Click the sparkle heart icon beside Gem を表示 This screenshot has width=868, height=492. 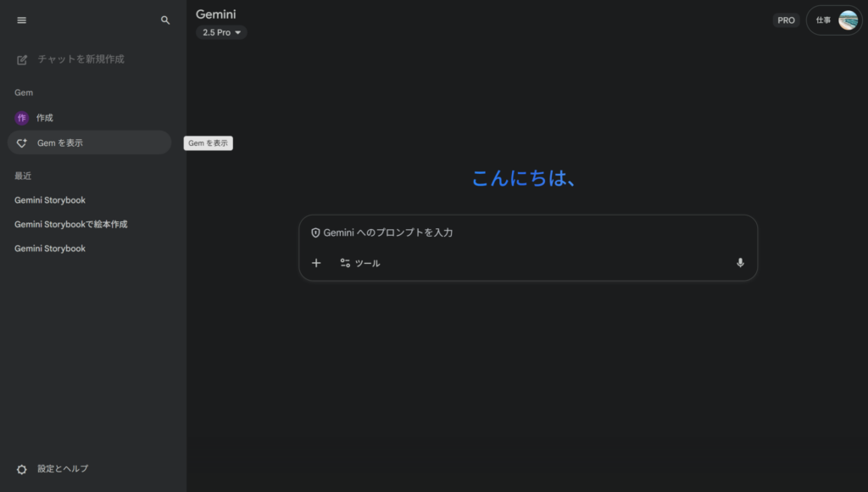click(22, 143)
